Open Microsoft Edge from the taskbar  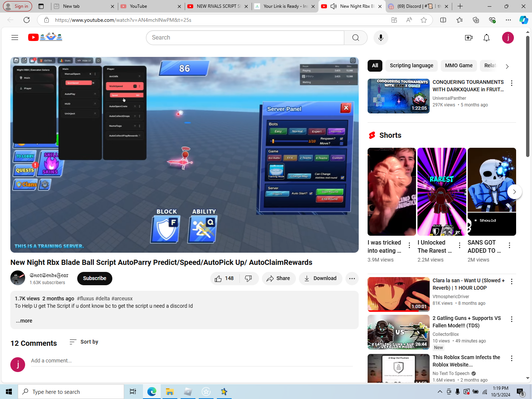[151, 392]
